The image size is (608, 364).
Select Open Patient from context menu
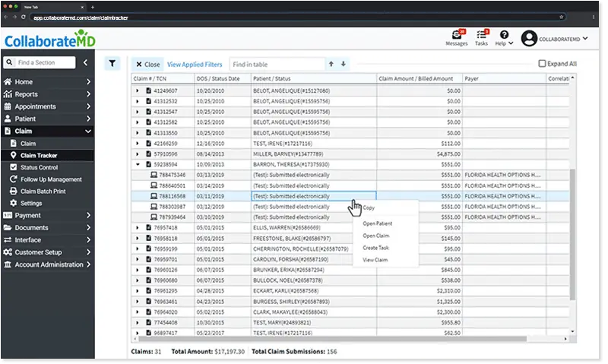pos(378,223)
